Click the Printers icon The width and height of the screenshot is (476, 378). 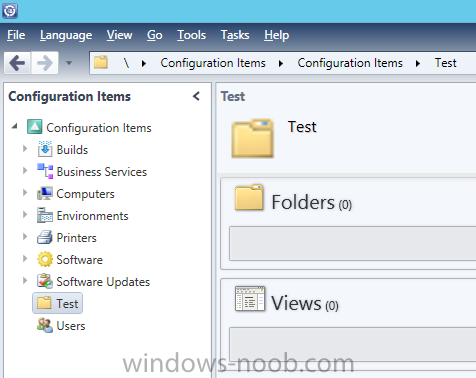[x=45, y=237]
